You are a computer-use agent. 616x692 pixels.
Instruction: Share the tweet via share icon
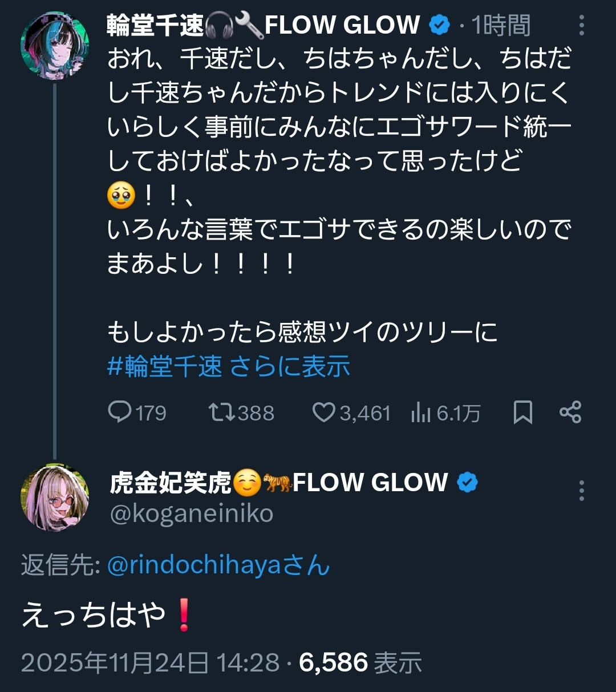point(570,412)
